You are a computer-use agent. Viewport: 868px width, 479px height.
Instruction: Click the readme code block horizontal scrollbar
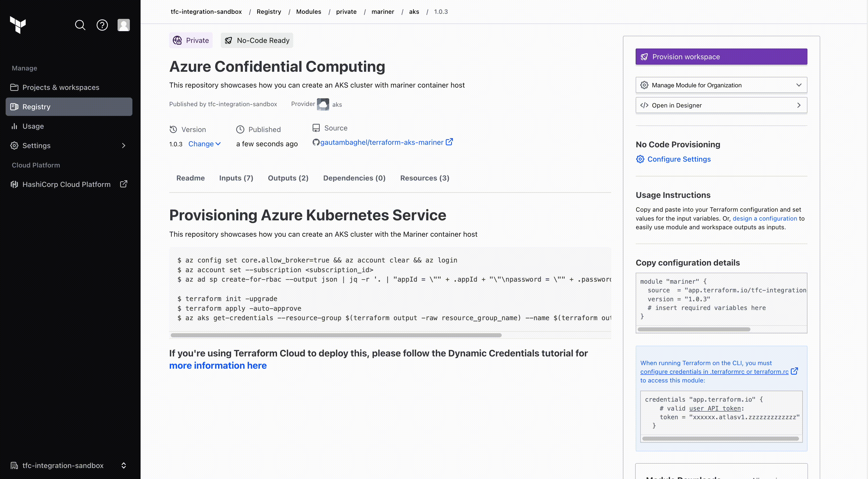336,335
